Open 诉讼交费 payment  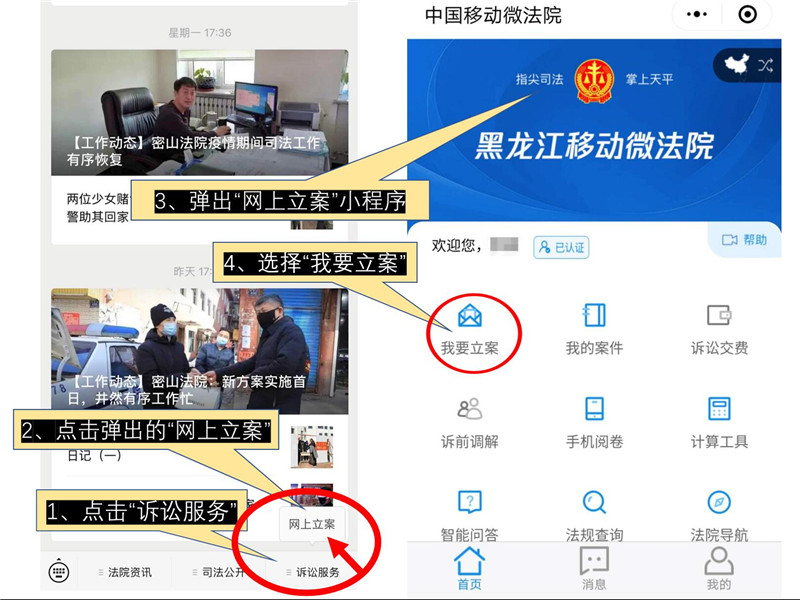tap(719, 329)
